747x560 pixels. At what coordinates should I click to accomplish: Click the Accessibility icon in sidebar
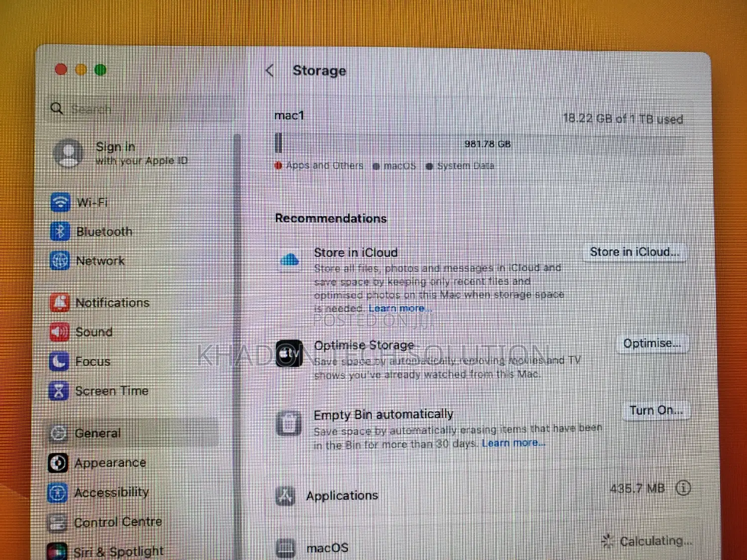tap(57, 492)
